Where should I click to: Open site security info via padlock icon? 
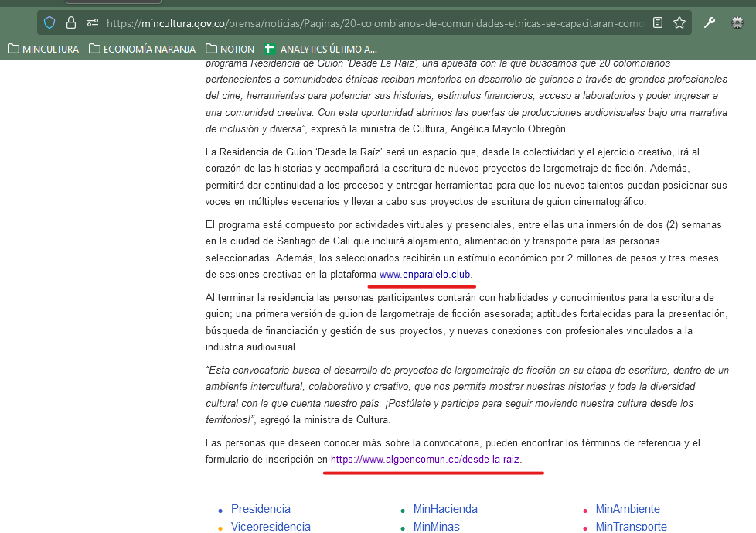click(x=71, y=22)
